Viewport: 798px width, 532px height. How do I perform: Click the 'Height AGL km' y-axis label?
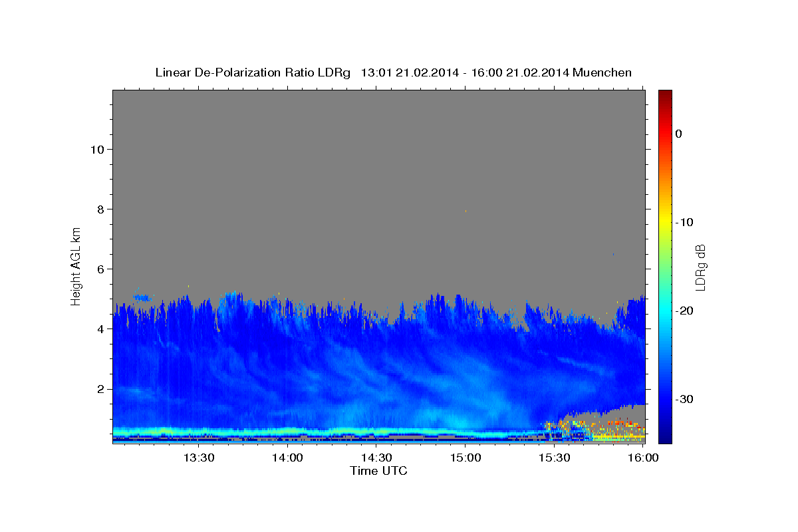click(x=76, y=265)
